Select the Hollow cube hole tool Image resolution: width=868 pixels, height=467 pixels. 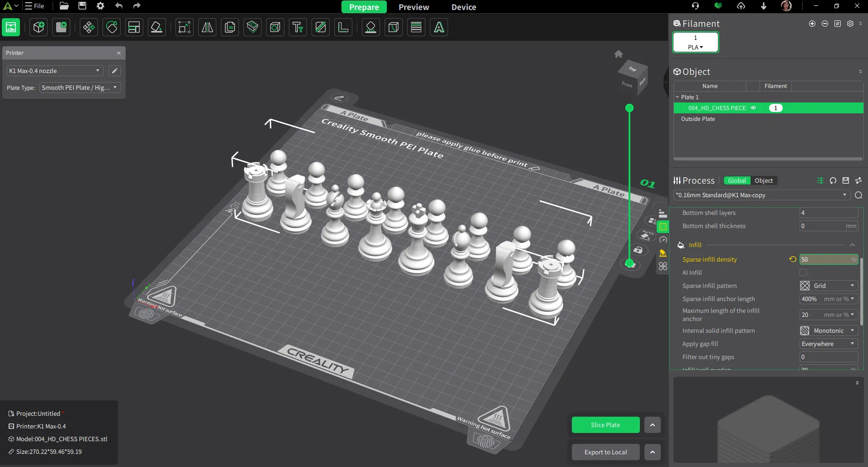[275, 27]
